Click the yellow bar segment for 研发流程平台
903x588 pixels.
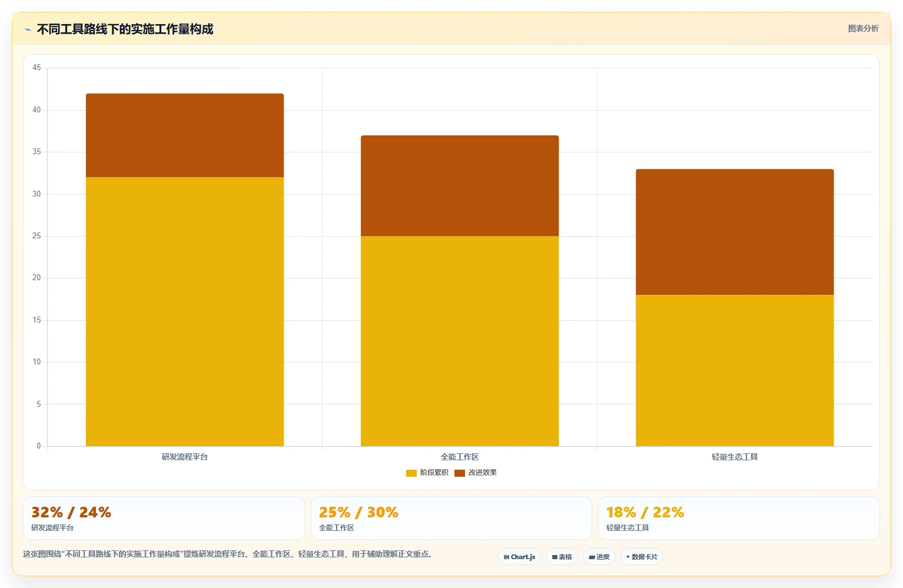185,311
